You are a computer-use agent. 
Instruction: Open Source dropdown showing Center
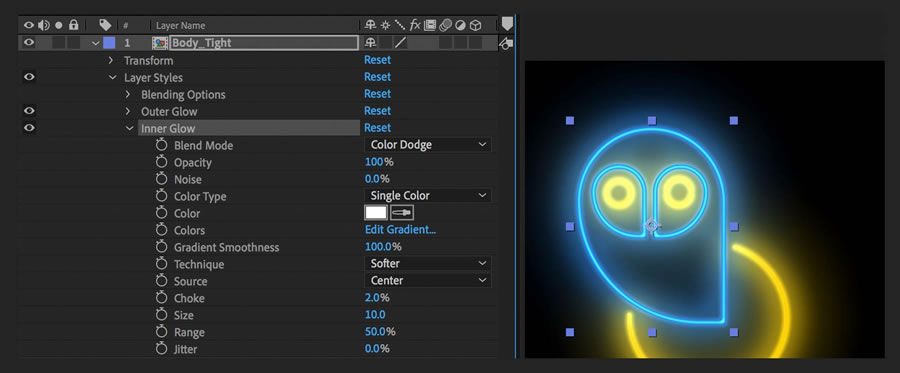[x=428, y=281]
